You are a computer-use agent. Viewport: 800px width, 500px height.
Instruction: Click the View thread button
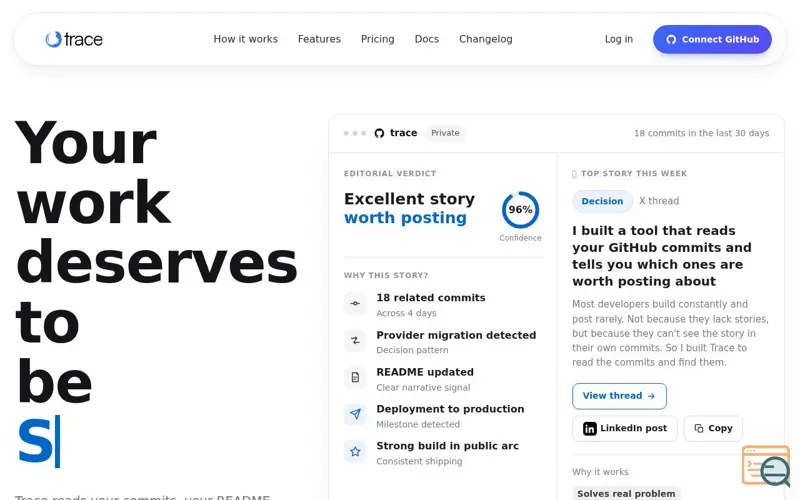pyautogui.click(x=619, y=396)
